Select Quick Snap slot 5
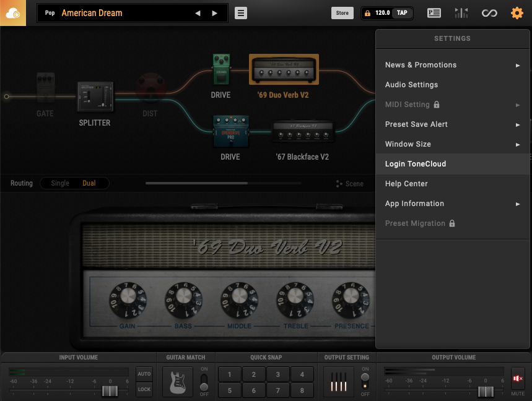 (230, 390)
